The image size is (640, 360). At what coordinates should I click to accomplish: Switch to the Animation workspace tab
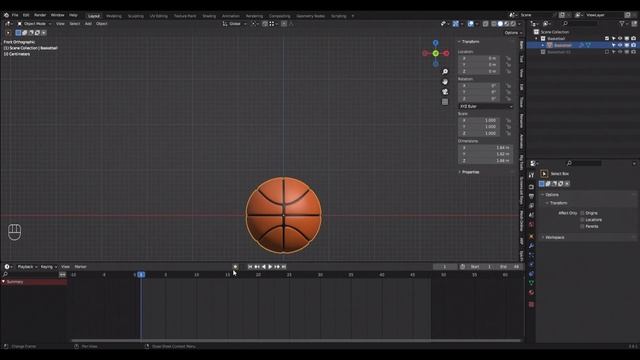pos(231,16)
